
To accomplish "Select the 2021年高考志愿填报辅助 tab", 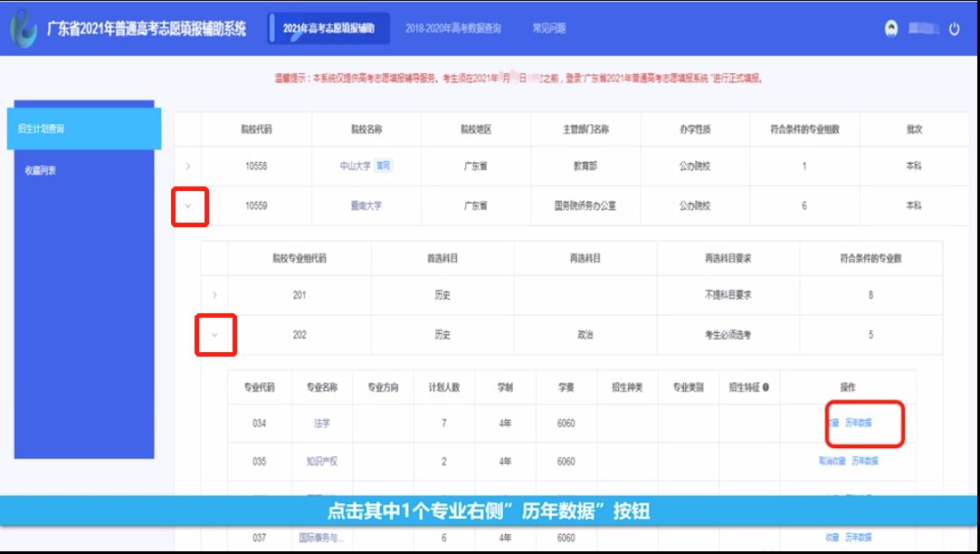I will (329, 29).
